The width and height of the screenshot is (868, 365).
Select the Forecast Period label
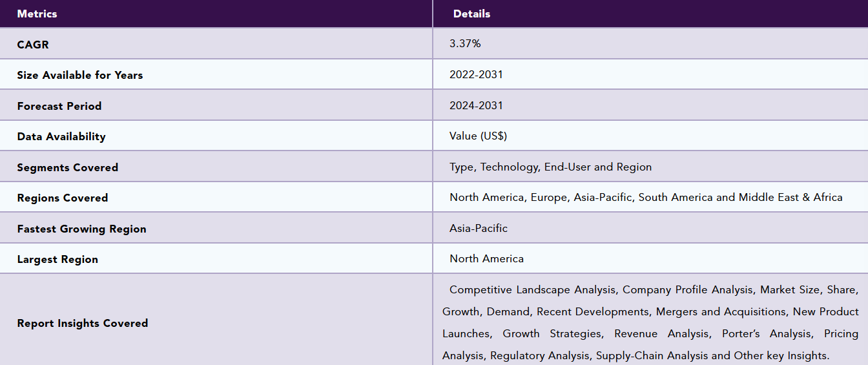pos(59,106)
